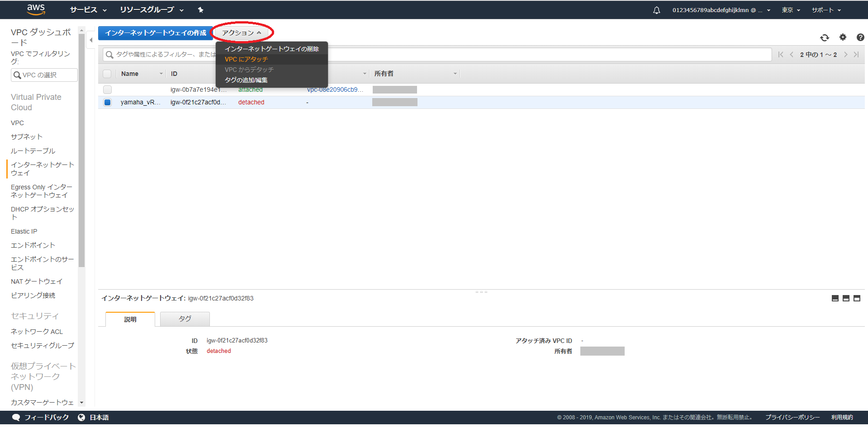
Task: Click the notifications bell icon
Action: click(x=656, y=9)
